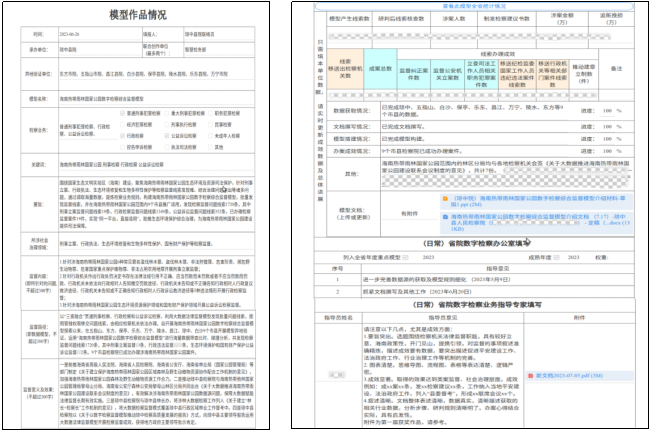Viewport: 652px width, 430px height.
Task: Tick the 其他 checkbox
Action: (210, 147)
